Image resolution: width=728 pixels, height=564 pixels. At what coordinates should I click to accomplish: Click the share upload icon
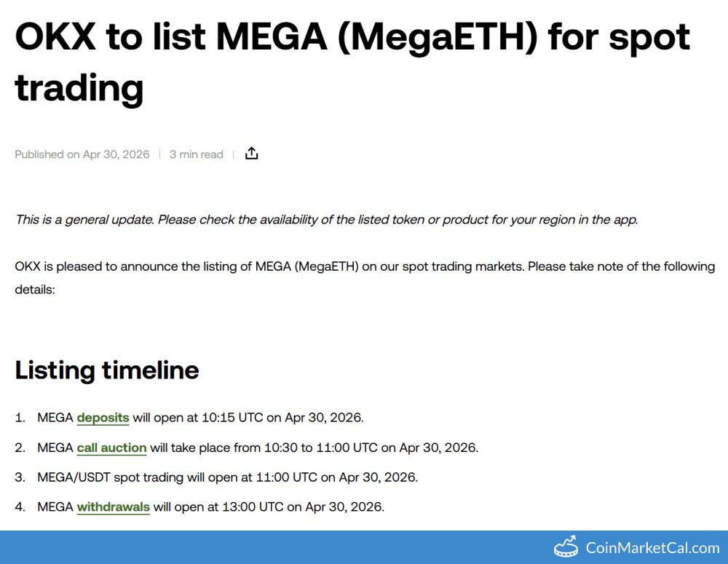click(x=251, y=153)
